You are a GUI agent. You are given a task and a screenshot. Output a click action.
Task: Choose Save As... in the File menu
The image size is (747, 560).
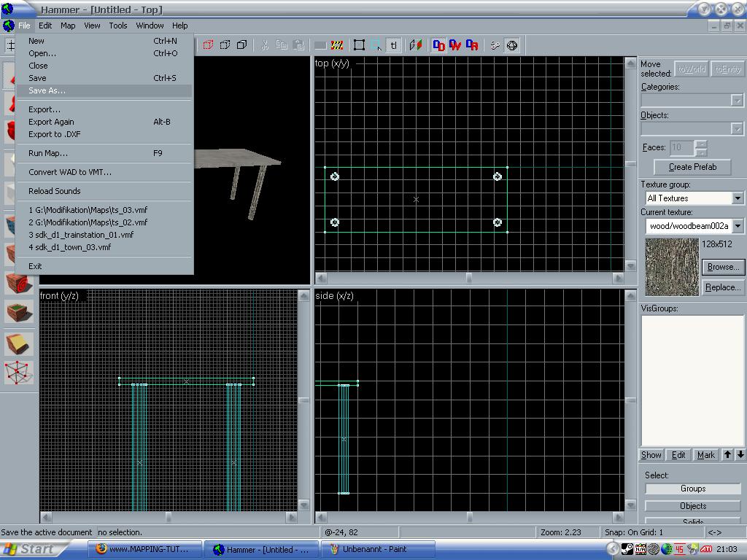click(x=104, y=90)
